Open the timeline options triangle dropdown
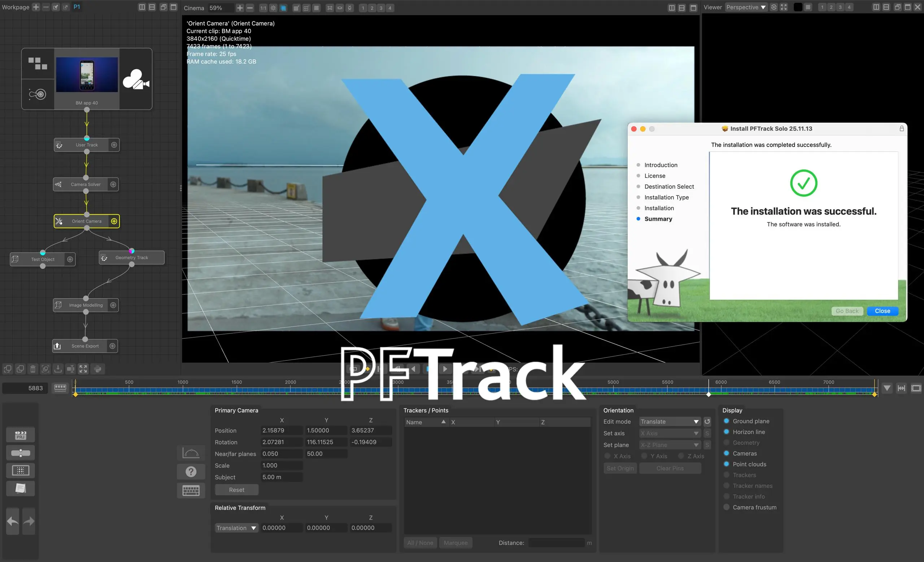This screenshot has width=924, height=562. click(x=887, y=388)
